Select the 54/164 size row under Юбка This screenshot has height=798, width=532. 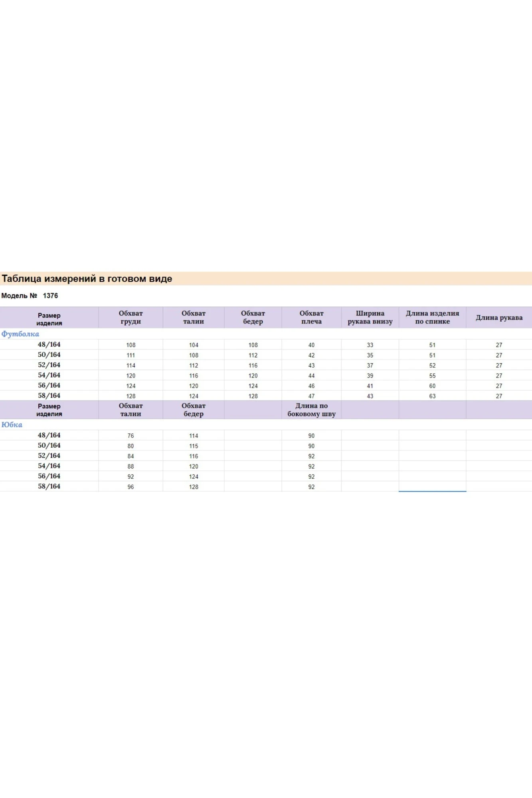[x=266, y=466]
